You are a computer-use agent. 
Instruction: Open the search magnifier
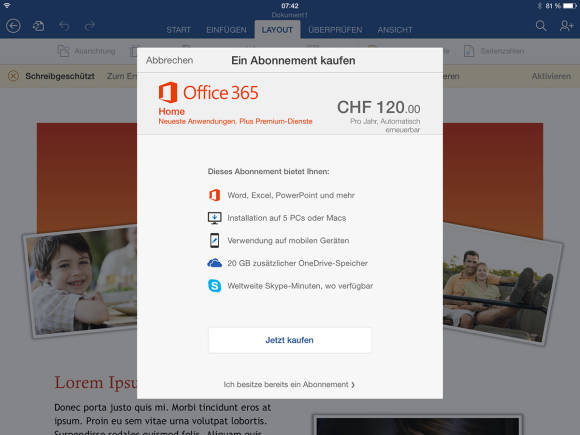541,26
